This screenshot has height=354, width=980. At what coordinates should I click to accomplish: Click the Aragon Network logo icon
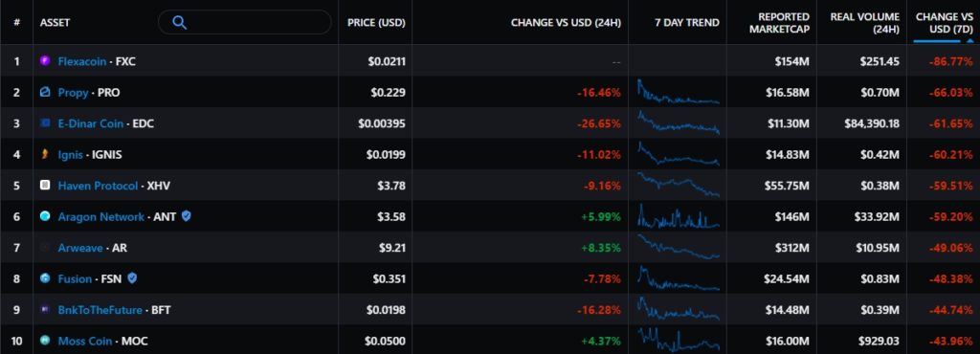pos(45,216)
